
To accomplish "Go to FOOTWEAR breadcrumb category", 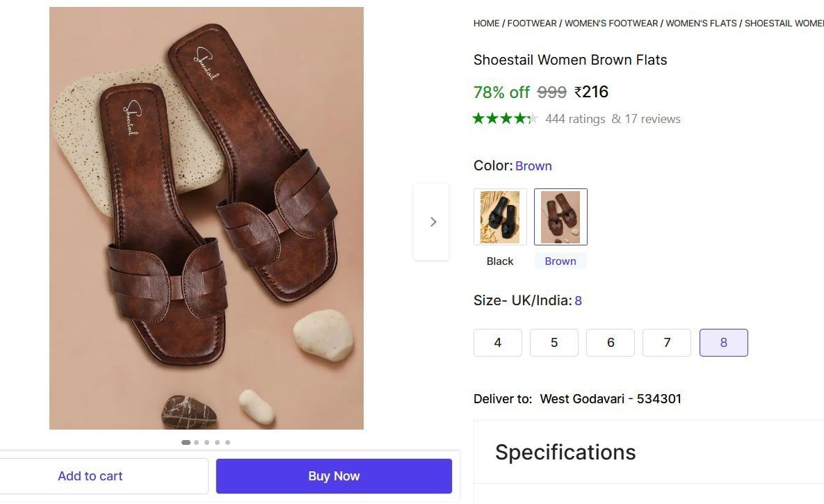I will tap(532, 23).
